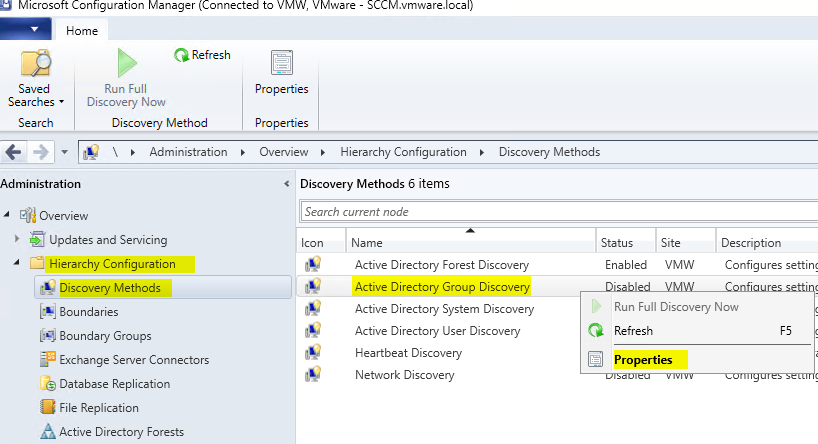Image resolution: width=818 pixels, height=444 pixels.
Task: Click the Saved Searches folder icon
Action: pos(35,64)
